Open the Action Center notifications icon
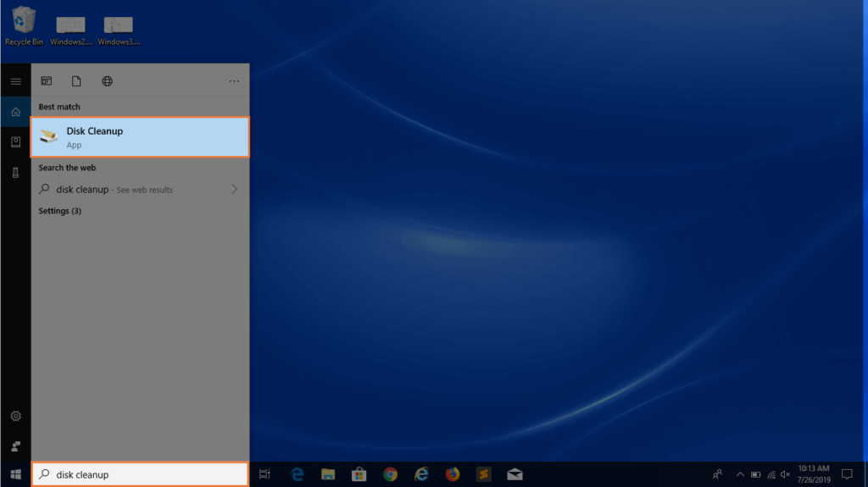This screenshot has height=487, width=868. click(x=846, y=474)
